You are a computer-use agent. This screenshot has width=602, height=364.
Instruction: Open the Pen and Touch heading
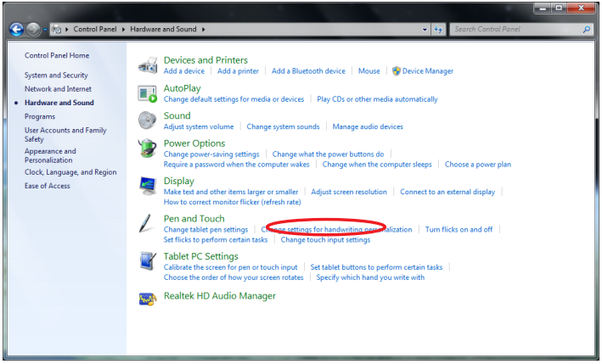coord(194,219)
